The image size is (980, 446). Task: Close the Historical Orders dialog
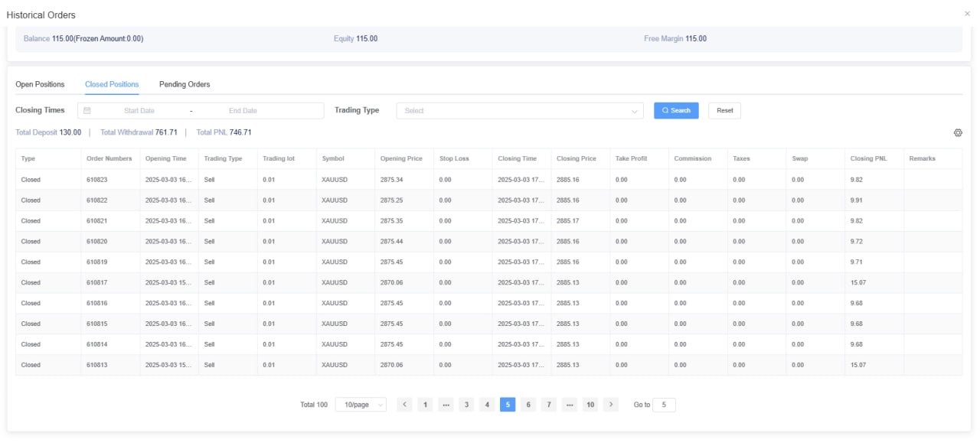point(967,14)
